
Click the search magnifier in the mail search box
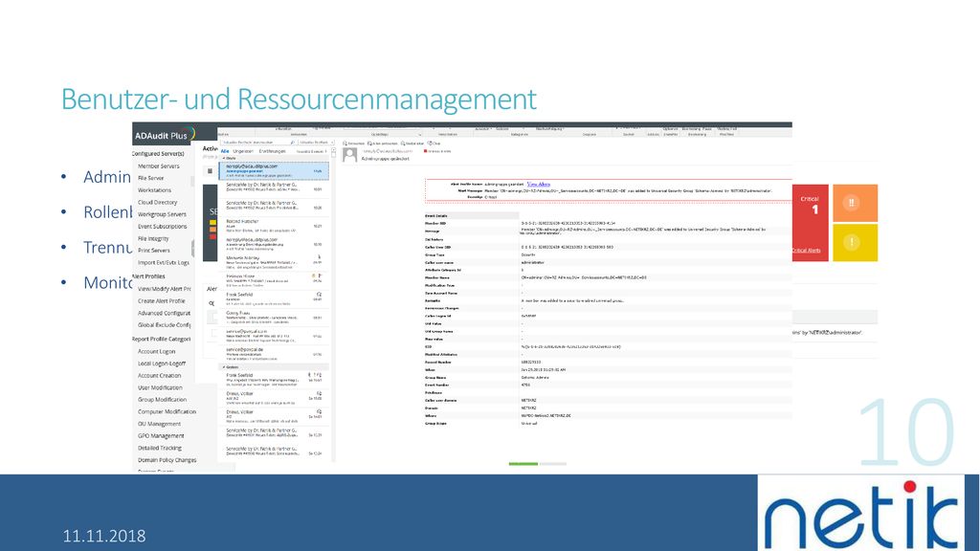coord(292,143)
